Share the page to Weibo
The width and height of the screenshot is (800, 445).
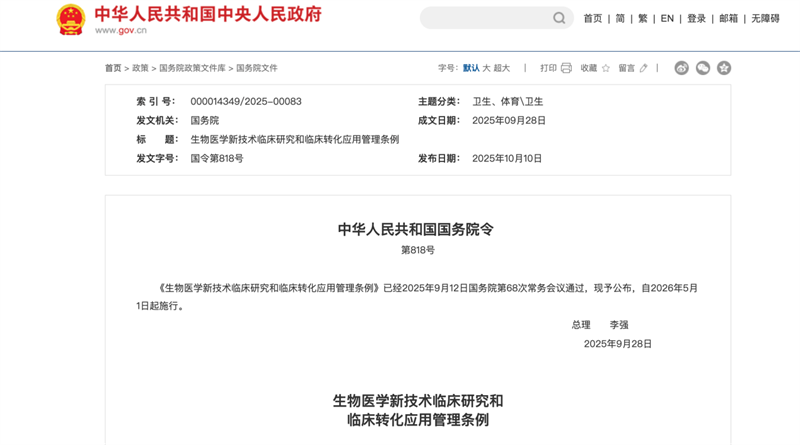(x=682, y=68)
